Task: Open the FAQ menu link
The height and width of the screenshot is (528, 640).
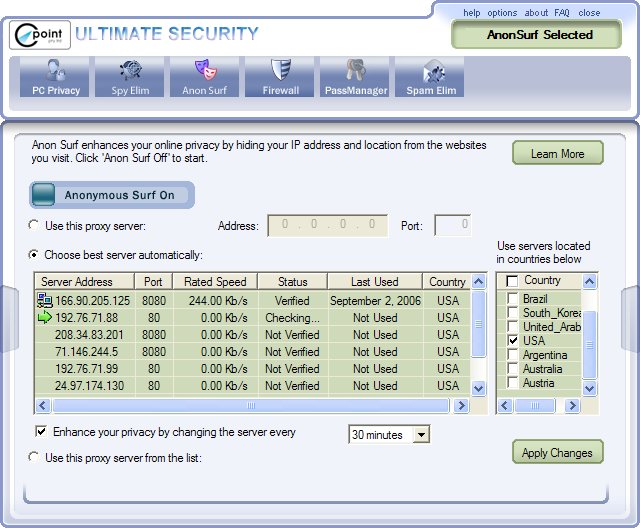Action: point(562,13)
